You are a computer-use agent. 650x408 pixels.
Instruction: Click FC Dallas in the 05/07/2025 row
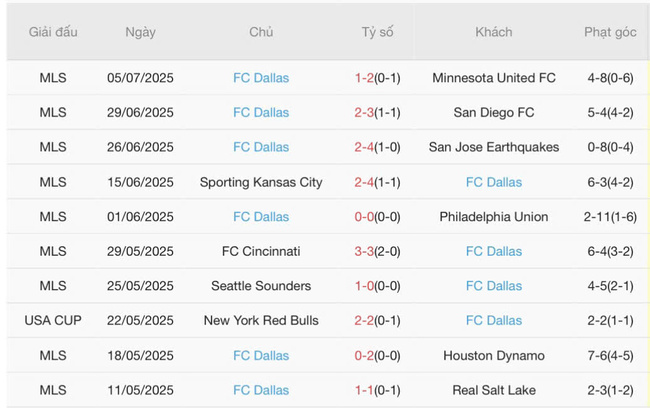click(x=261, y=78)
